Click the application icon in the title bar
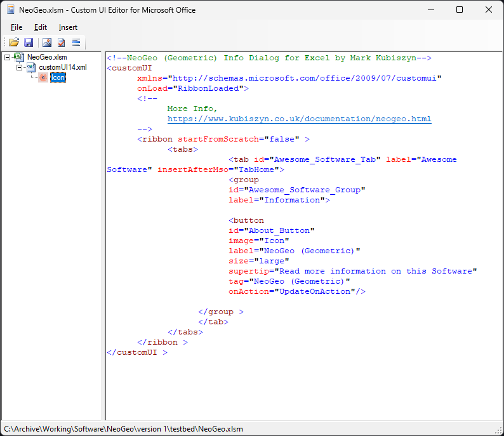504x436 pixels. pyautogui.click(x=11, y=10)
